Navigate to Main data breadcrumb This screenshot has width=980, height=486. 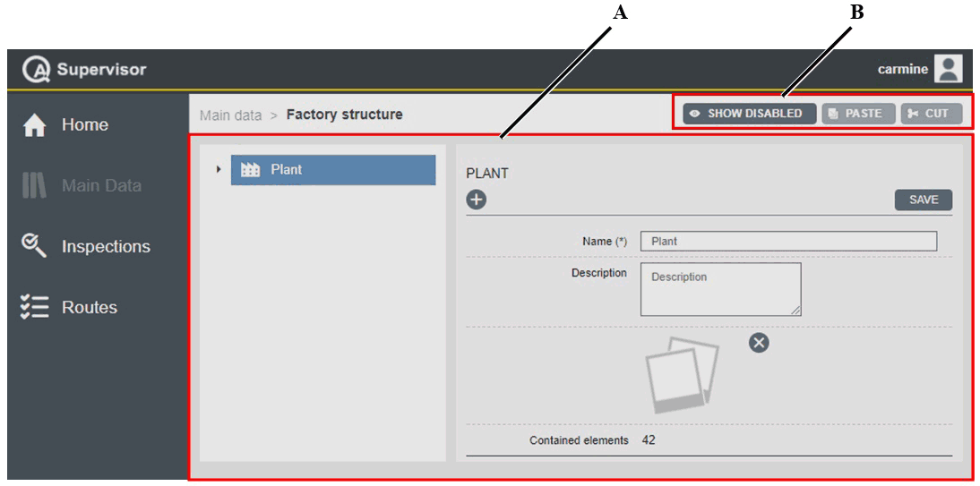pos(231,115)
